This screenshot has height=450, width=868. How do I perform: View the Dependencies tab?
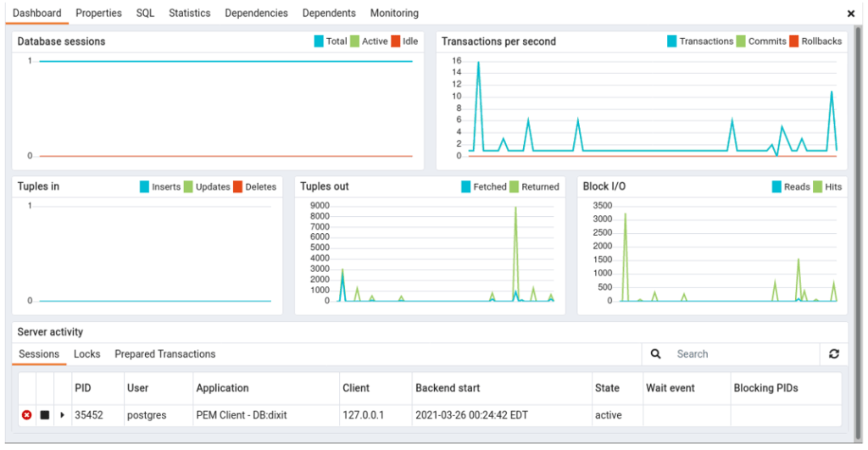pos(256,14)
